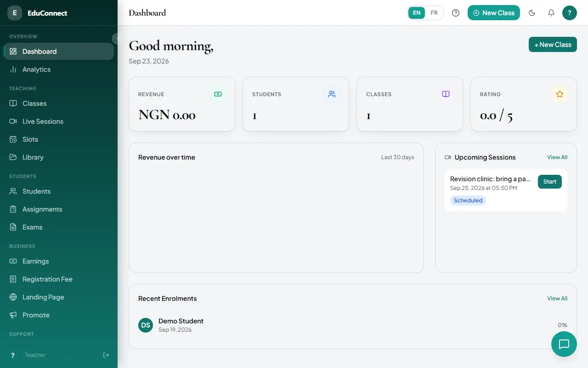Click + New Class button beside greeting
This screenshot has height=368, width=588.
coord(553,45)
